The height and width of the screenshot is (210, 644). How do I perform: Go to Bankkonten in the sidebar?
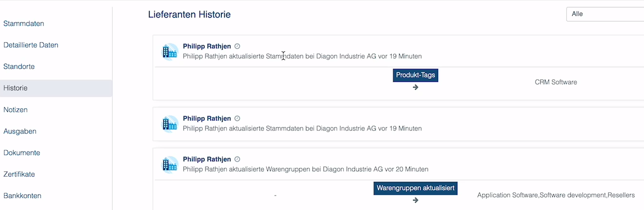coord(22,196)
